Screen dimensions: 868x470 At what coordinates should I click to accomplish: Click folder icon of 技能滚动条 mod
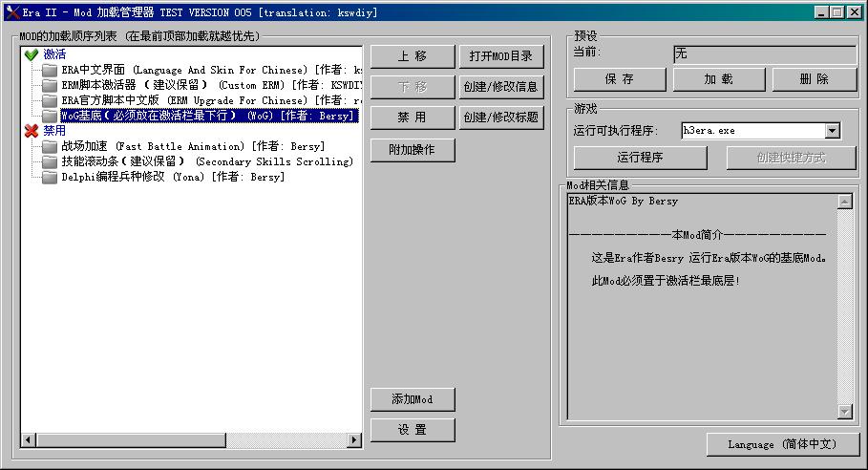50,161
